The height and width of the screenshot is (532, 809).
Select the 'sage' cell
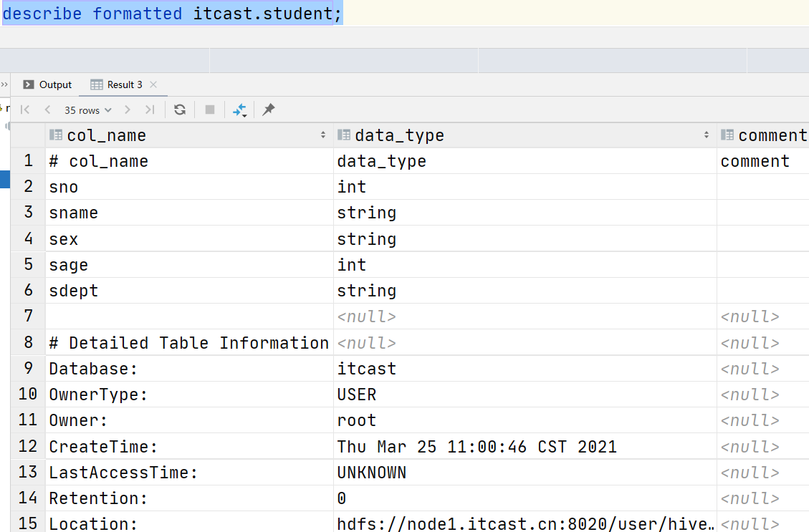coord(189,264)
